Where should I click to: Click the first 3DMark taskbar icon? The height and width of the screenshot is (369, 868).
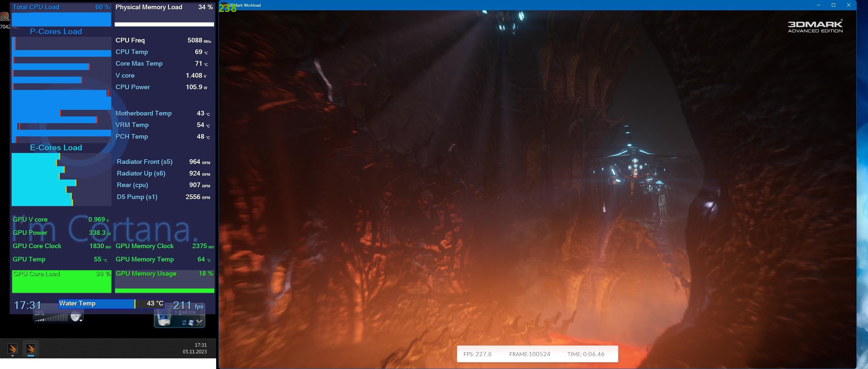[x=13, y=348]
